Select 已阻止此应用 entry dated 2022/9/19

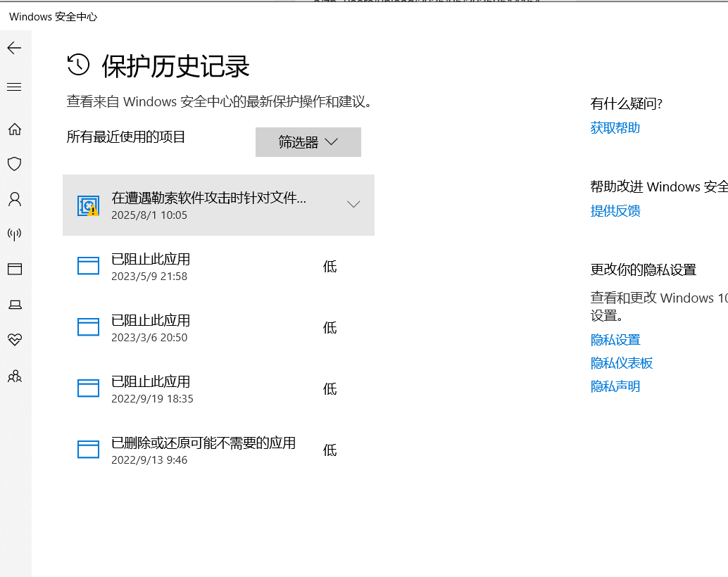click(x=151, y=381)
